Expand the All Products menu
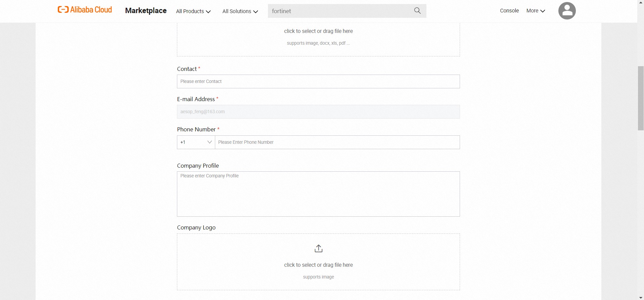Image resolution: width=644 pixels, height=300 pixels. [193, 11]
